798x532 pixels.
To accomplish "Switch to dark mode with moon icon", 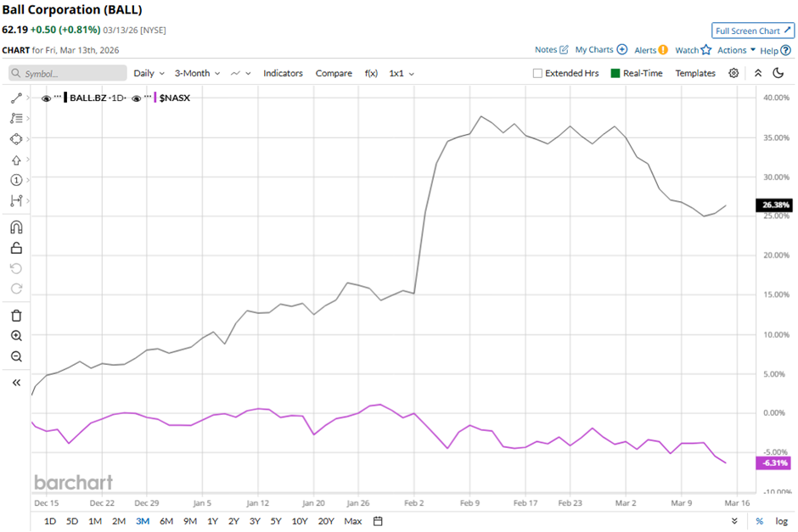I will (778, 73).
